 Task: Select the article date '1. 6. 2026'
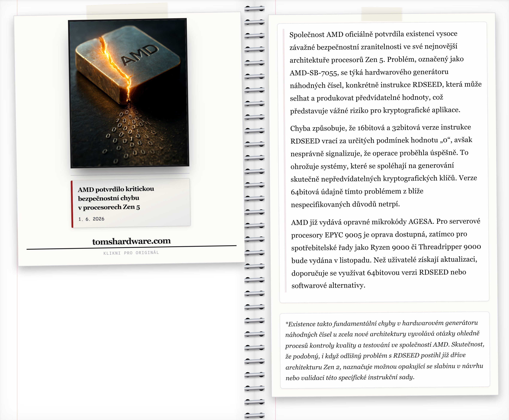click(91, 219)
